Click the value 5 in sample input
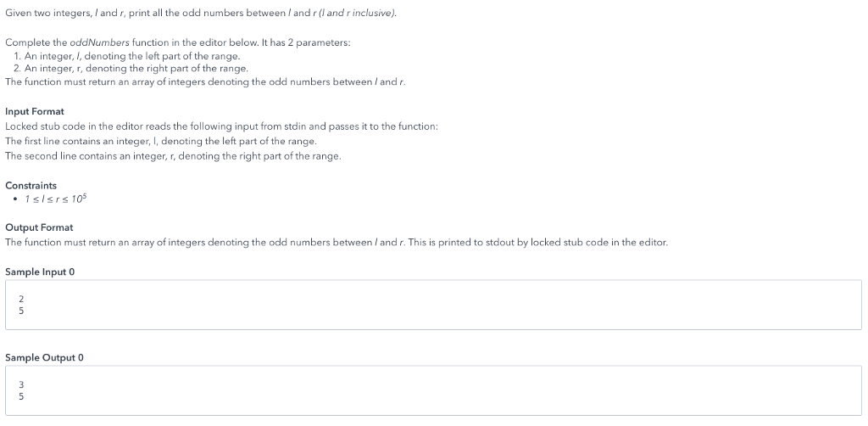 click(x=21, y=310)
